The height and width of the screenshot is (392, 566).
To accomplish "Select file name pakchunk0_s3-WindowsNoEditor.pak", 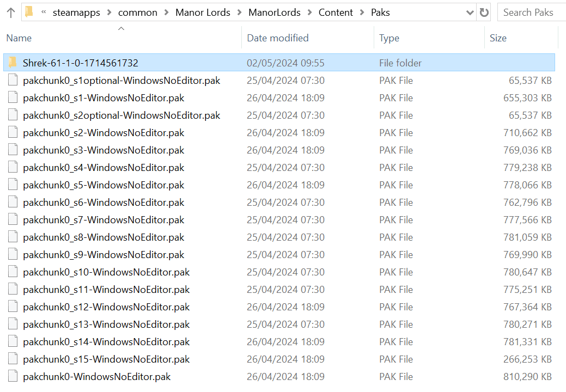I will click(104, 150).
